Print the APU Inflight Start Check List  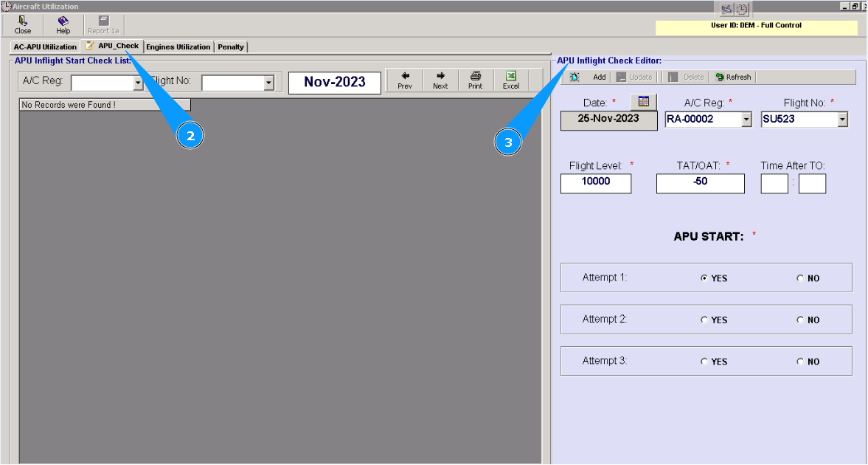click(x=476, y=80)
